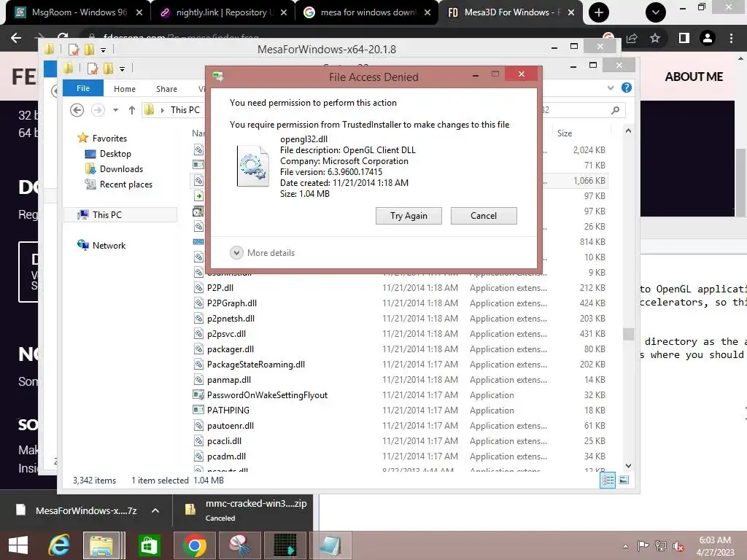Image resolution: width=747 pixels, height=560 pixels.
Task: Open Chrome profile icon
Action: pos(708,38)
